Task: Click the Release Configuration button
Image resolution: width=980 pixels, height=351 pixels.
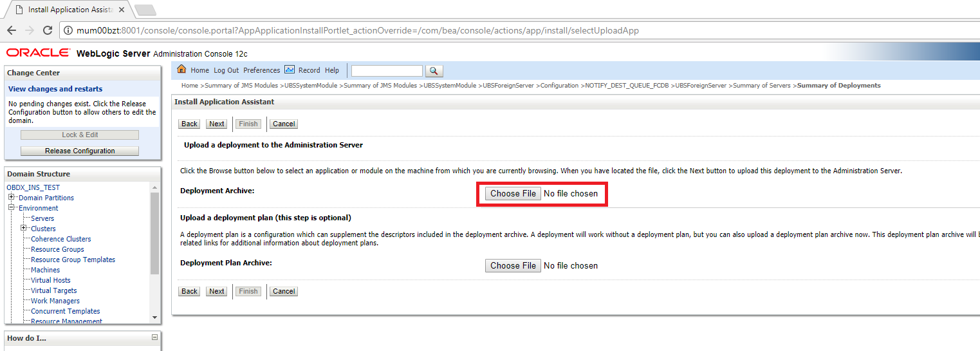Action: 80,151
